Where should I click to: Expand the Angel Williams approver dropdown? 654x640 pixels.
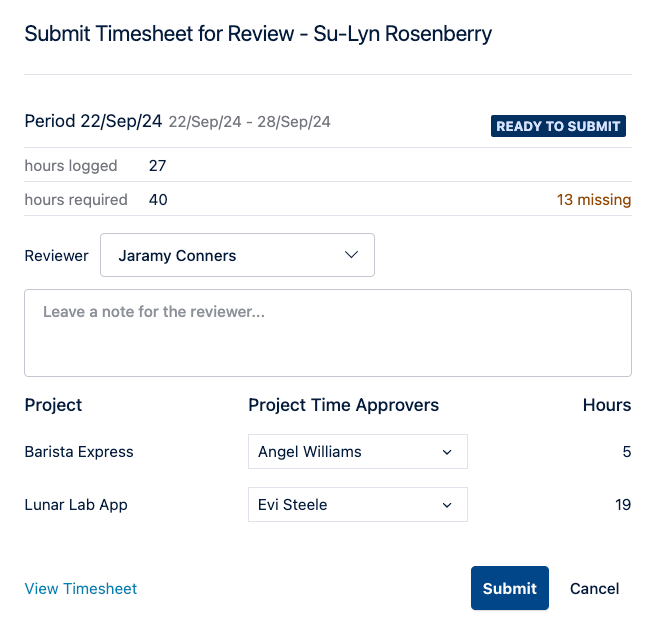(357, 452)
